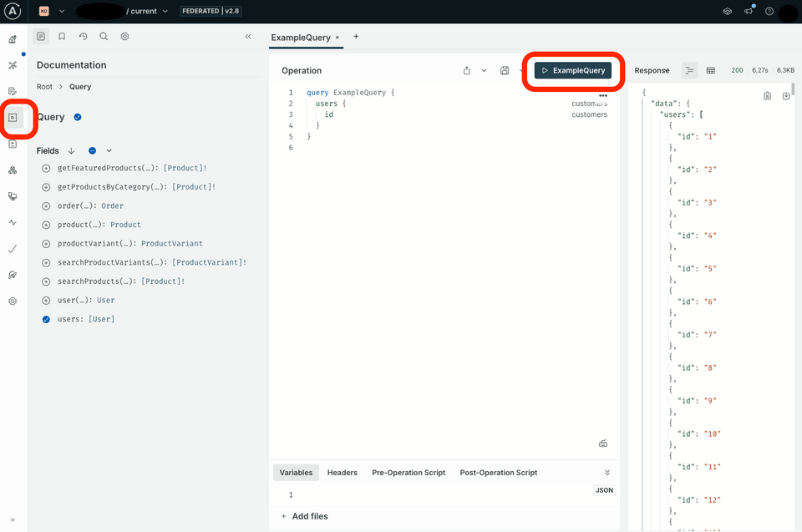Screen dimensions: 802x532
Task: Copy the response with clipboard icon
Action: point(767,96)
